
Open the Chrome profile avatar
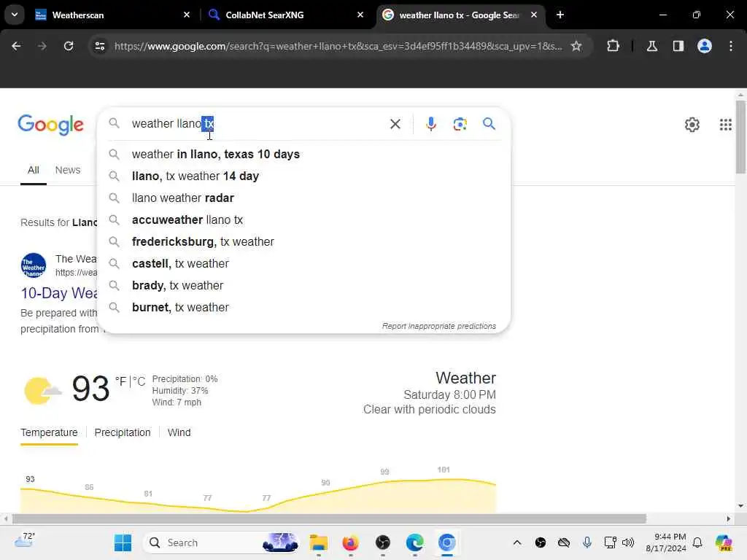pos(705,46)
